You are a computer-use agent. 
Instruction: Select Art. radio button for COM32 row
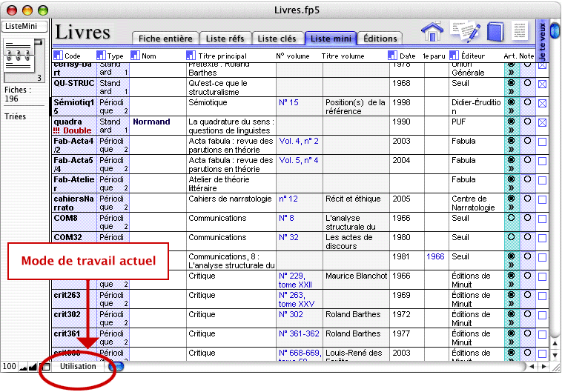click(512, 237)
